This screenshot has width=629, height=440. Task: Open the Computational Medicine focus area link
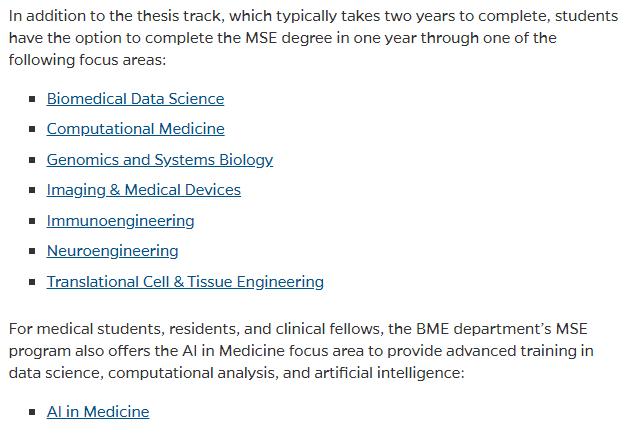coord(136,129)
